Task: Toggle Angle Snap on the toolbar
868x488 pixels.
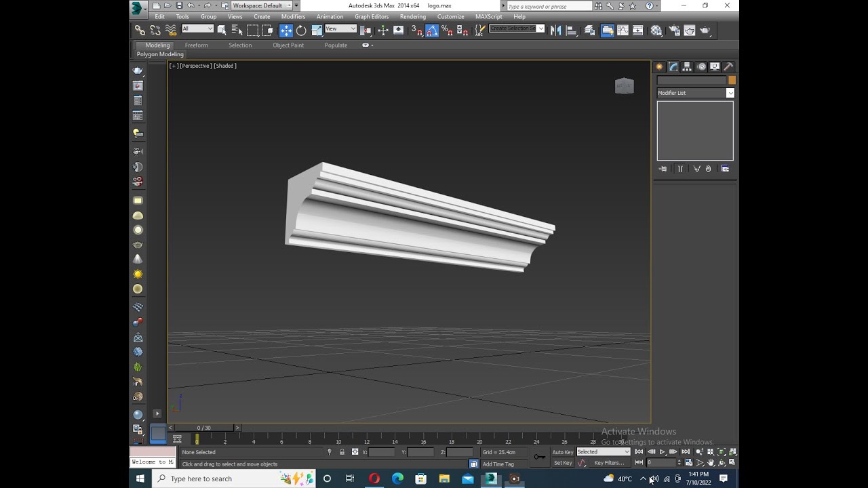Action: (432, 30)
